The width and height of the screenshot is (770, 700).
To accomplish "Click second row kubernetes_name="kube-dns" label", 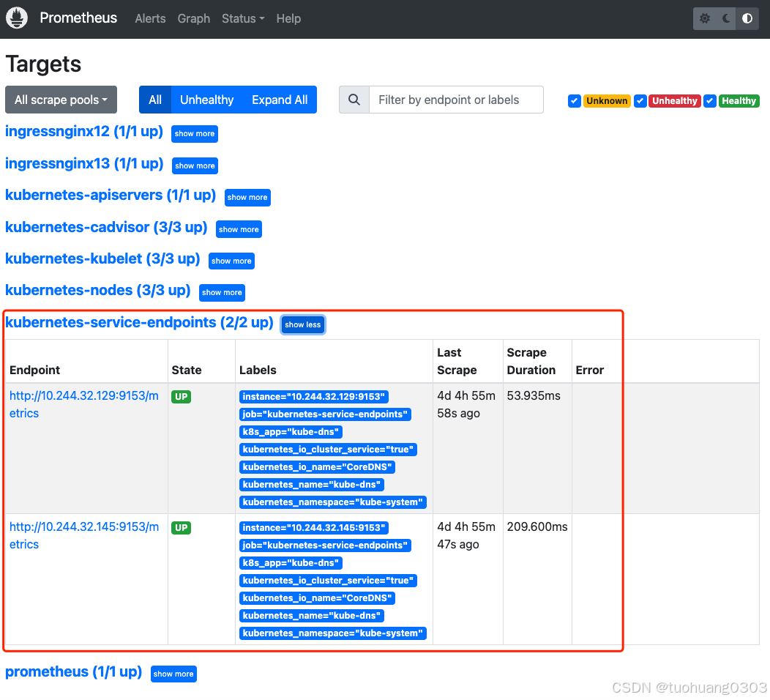I will click(x=312, y=616).
